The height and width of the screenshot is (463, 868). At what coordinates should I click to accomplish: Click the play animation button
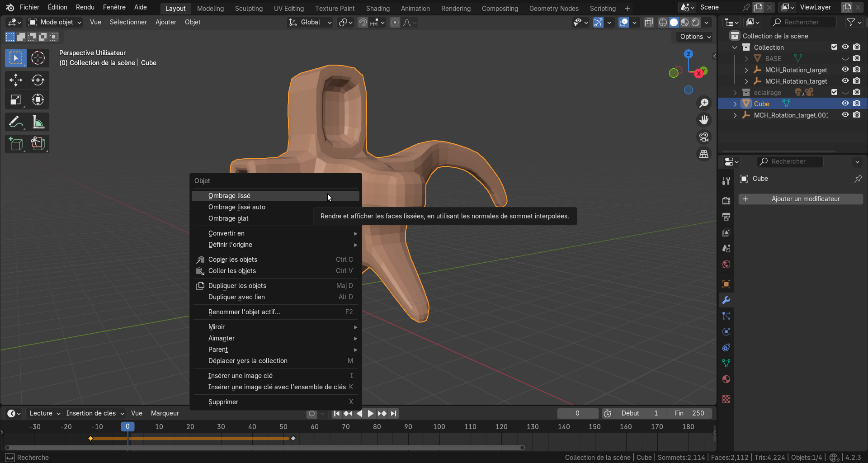click(370, 413)
